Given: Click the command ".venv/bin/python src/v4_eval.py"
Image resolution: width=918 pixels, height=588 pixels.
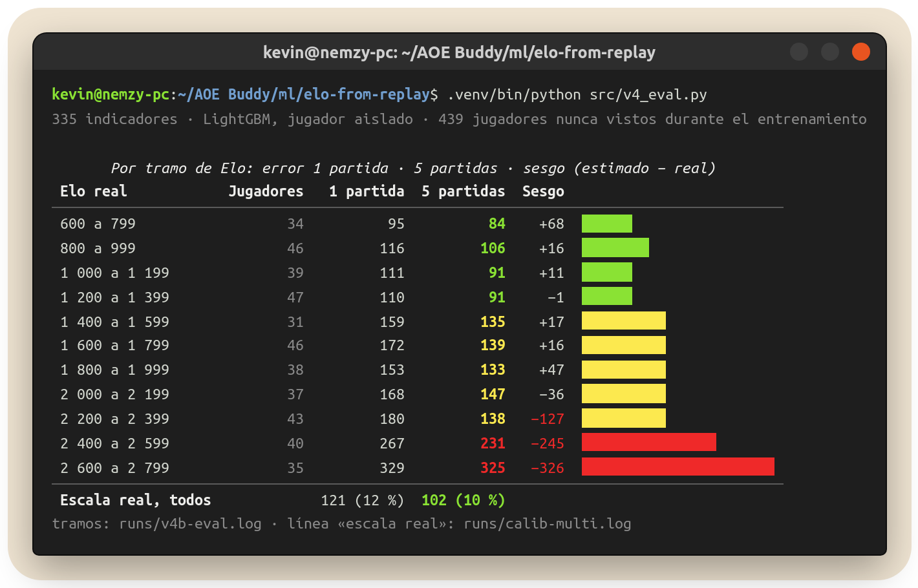Looking at the screenshot, I should (577, 94).
